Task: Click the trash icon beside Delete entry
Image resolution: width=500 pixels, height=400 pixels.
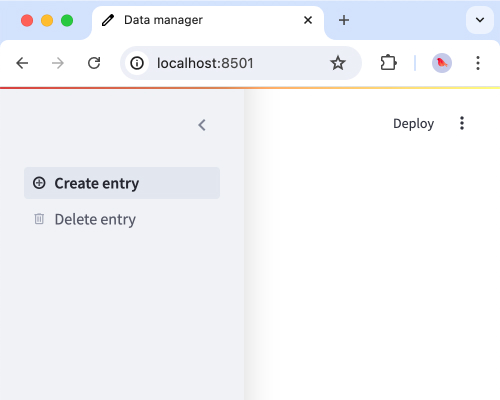Action: (x=39, y=219)
